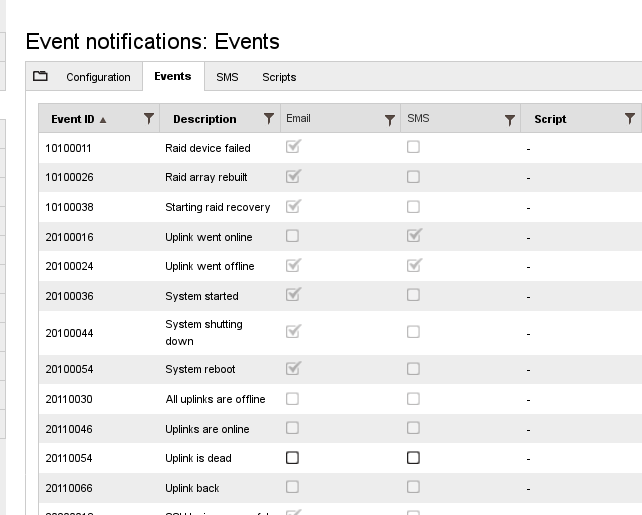
Task: Select event ID 10100026
Action: point(69,177)
